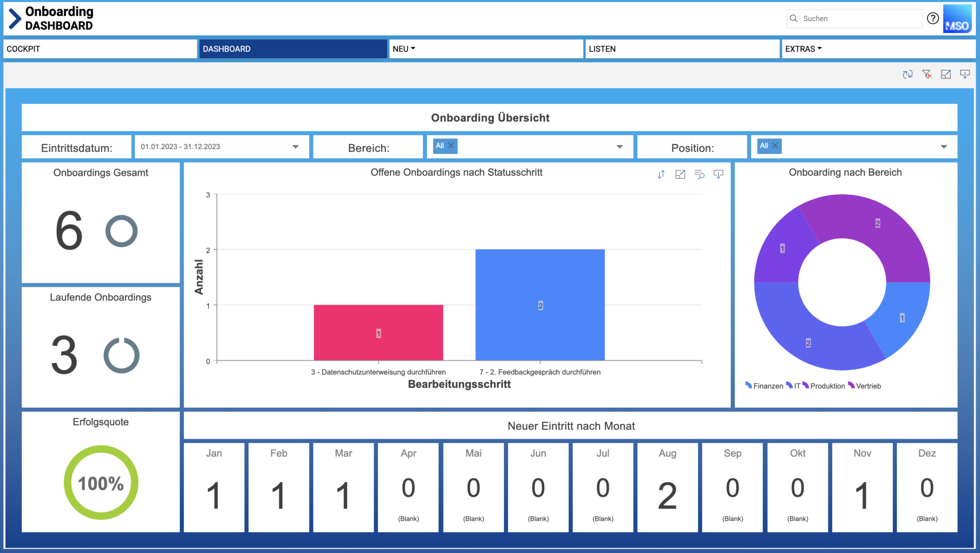Expand the Bereich filter dropdown

coord(620,147)
